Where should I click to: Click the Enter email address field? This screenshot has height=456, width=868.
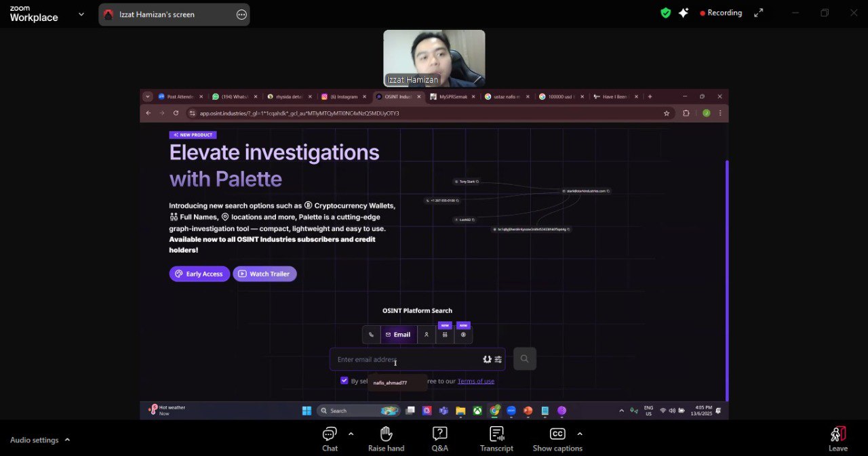click(x=417, y=359)
